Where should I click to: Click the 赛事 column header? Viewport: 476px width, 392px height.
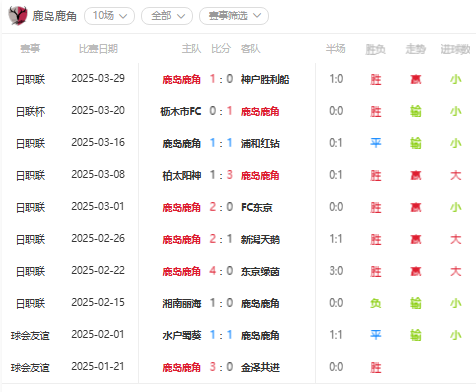[30, 49]
